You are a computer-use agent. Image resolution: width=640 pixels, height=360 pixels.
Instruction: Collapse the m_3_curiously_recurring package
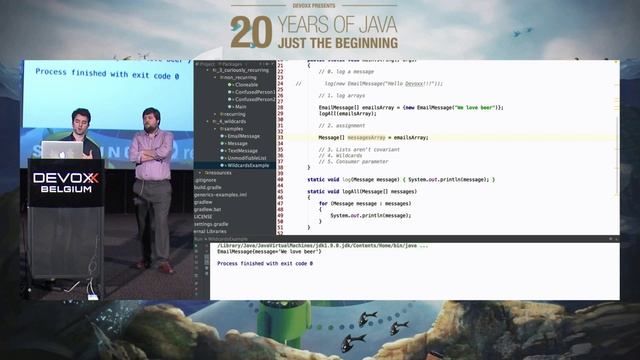tap(208, 70)
